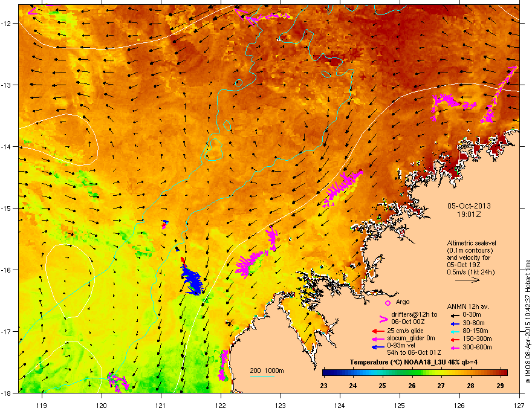Click the latitude axis label -16
532x411 pixels.
7,270
